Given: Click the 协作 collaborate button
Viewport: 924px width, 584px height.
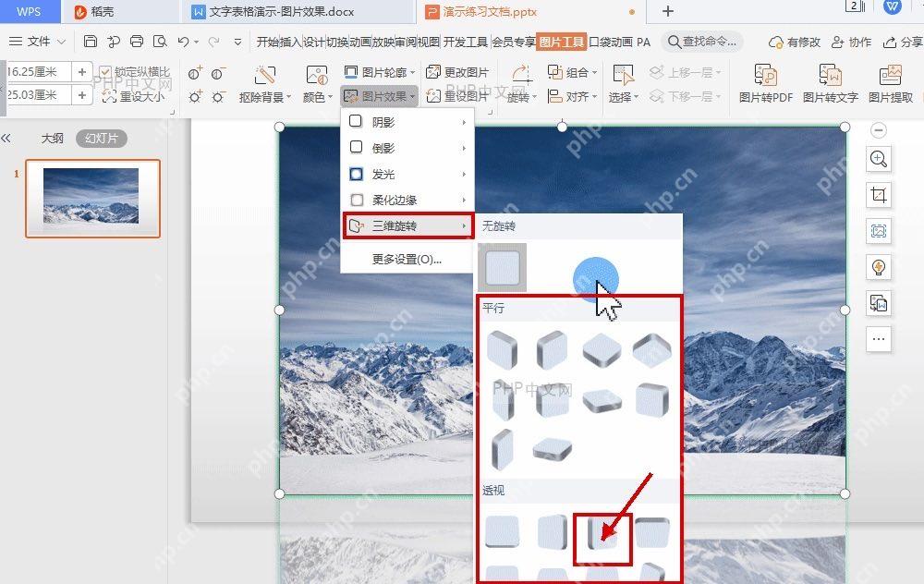Looking at the screenshot, I should [852, 42].
